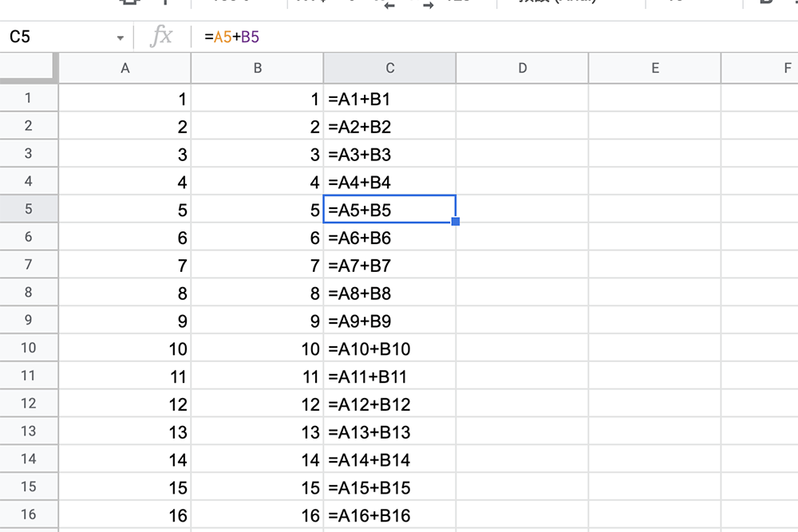Select row header 5
The height and width of the screenshot is (532, 798).
click(x=30, y=210)
